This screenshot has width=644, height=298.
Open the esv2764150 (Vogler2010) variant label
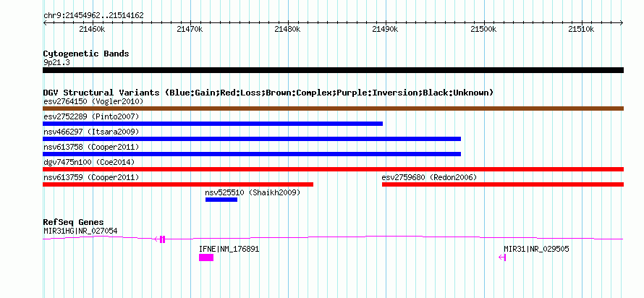pos(93,101)
